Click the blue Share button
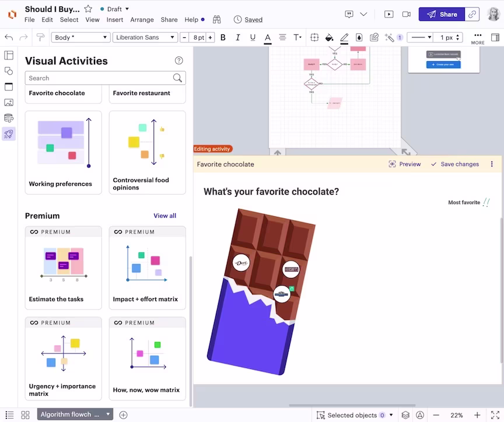Screen dimensions: 504x422 442,14
